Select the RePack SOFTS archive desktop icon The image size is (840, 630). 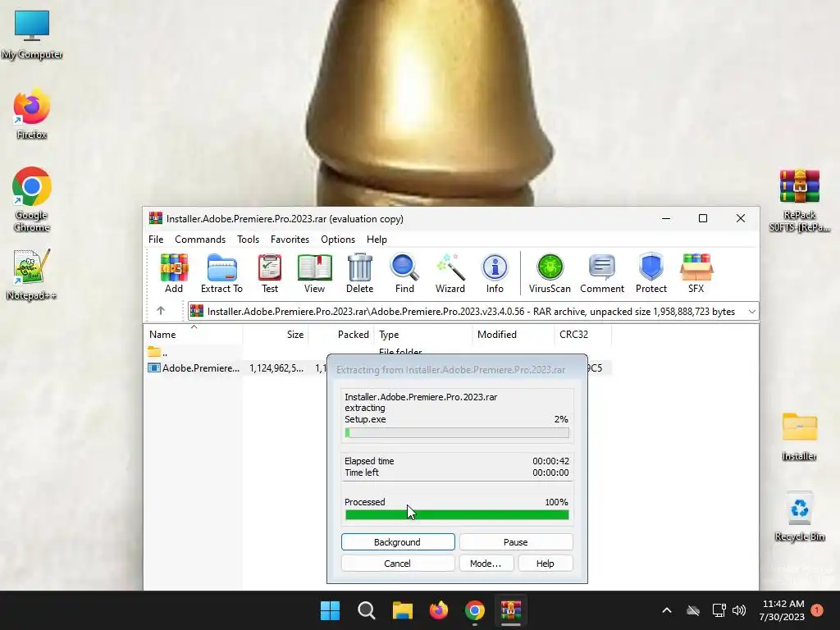(x=799, y=200)
